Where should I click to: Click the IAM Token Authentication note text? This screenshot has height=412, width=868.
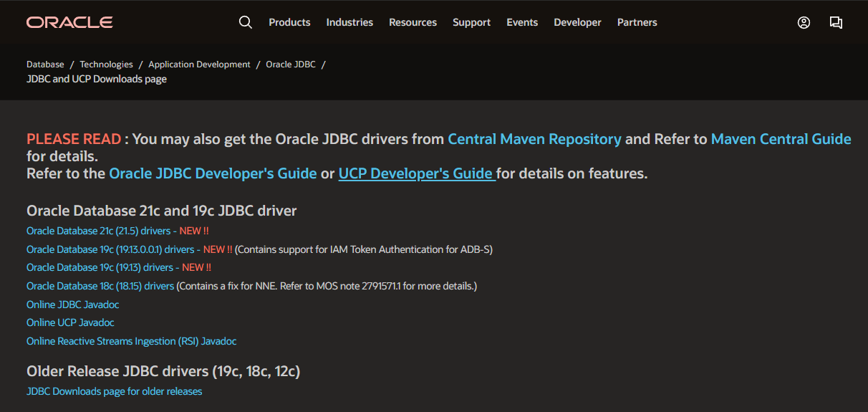[364, 249]
